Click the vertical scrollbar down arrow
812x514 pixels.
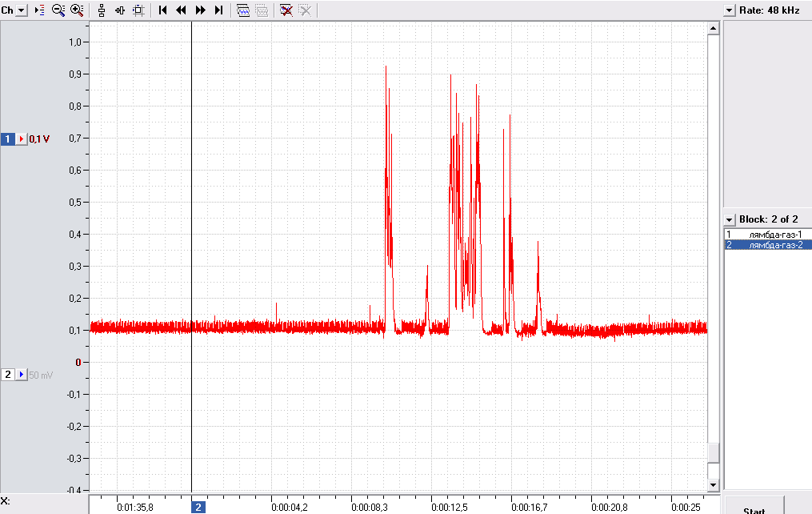pyautogui.click(x=713, y=485)
